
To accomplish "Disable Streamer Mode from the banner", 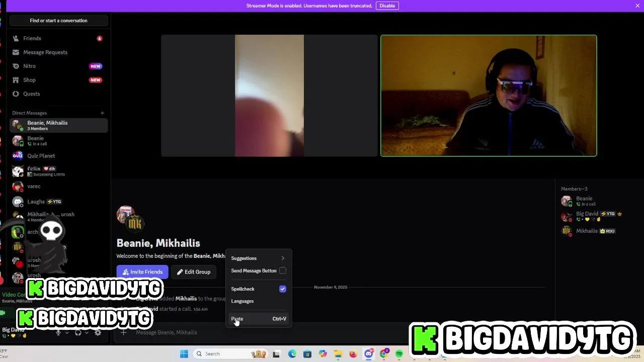I will pos(387,6).
